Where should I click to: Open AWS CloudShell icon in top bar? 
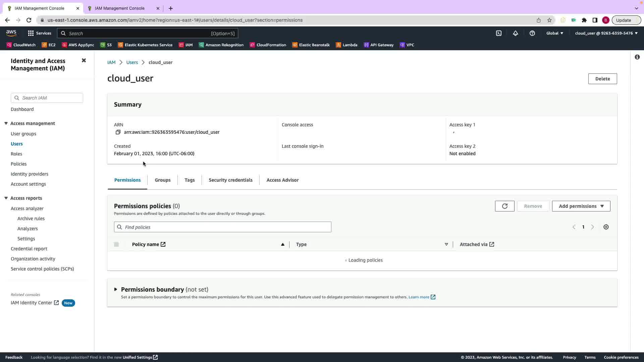click(x=499, y=33)
